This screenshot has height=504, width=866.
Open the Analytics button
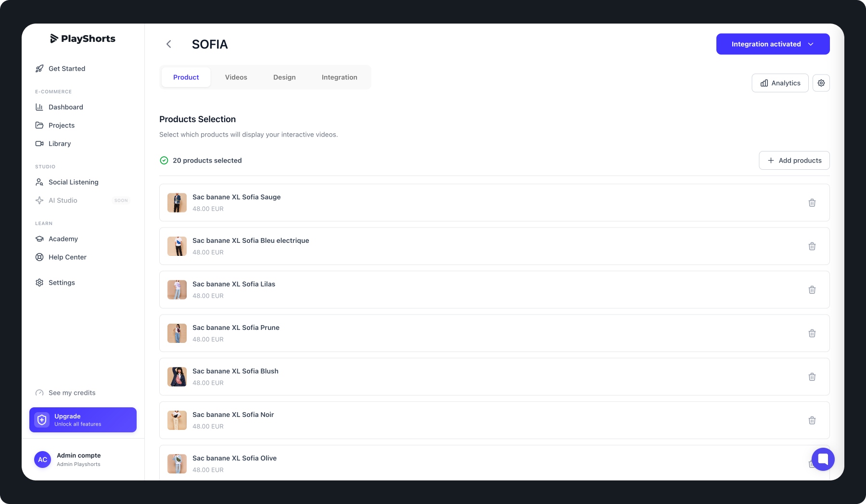tap(780, 83)
